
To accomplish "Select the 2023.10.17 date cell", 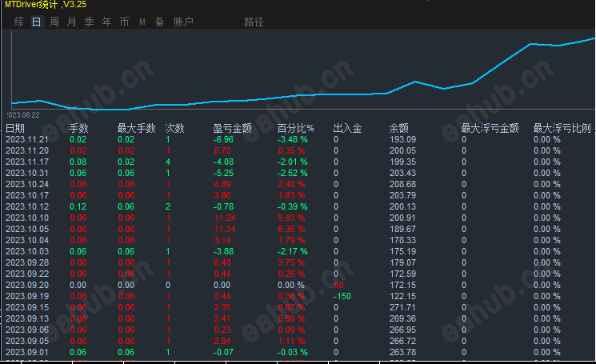I will (27, 195).
